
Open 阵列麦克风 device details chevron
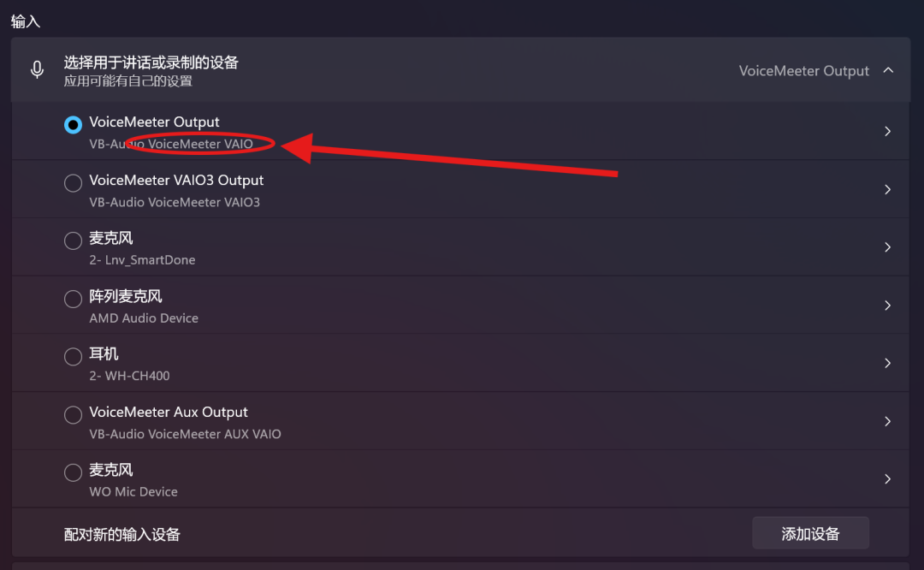[x=888, y=306]
